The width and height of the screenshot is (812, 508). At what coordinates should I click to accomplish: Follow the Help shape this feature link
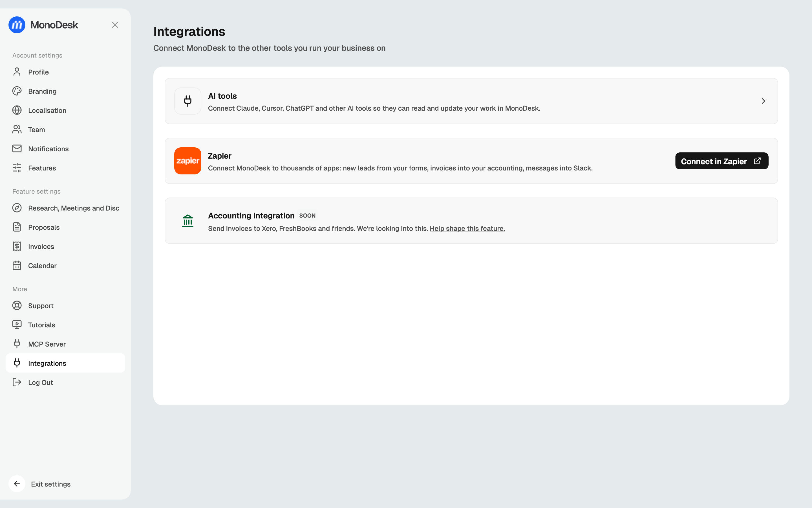click(x=467, y=229)
